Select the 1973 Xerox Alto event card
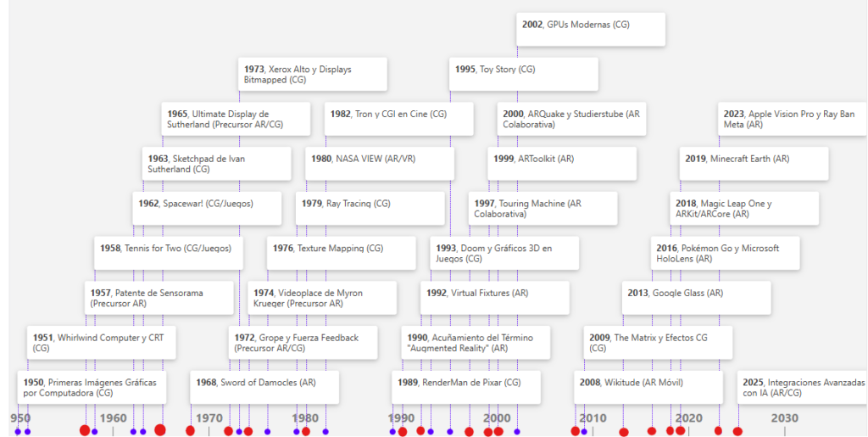Screen dimensions: 868x437 313,74
